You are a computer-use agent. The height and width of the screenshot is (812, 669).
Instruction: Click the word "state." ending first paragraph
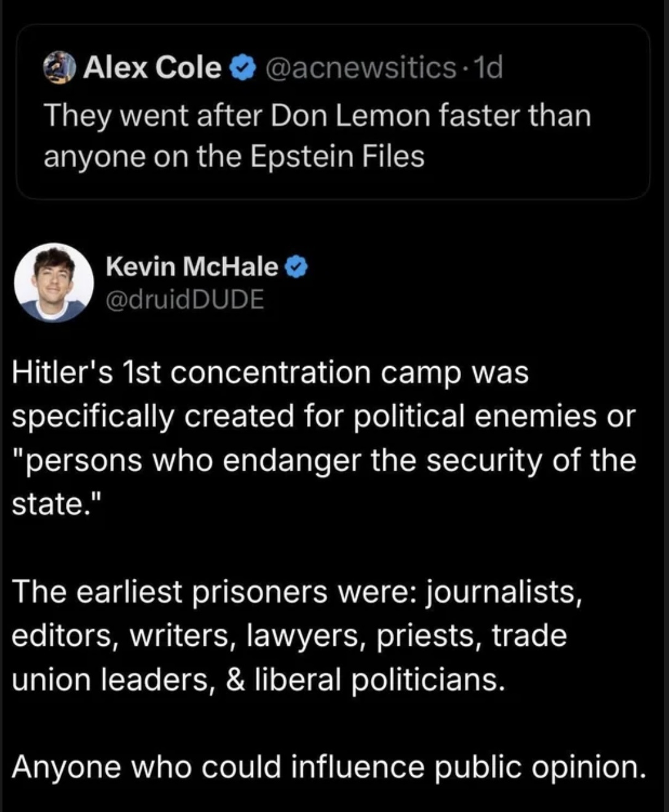(54, 504)
